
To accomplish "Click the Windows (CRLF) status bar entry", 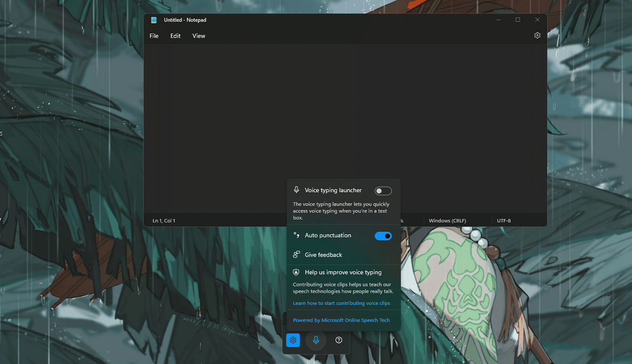I will pyautogui.click(x=447, y=220).
